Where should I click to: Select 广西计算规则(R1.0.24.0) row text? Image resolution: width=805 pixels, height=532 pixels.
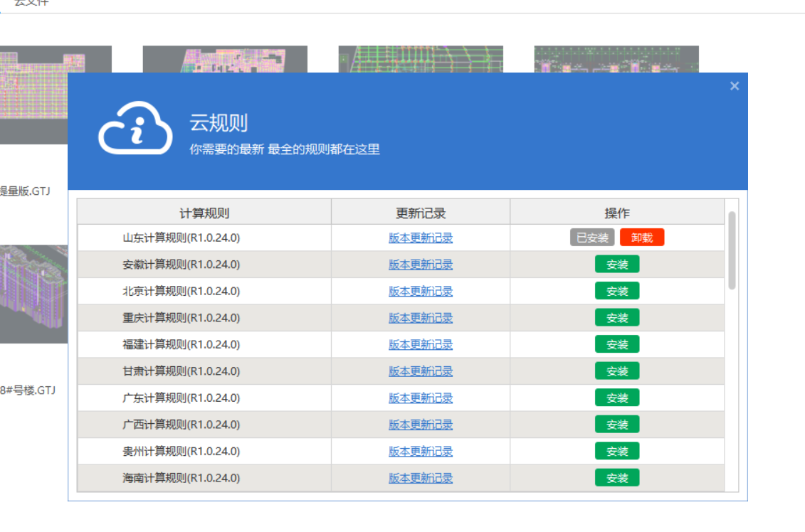[181, 425]
